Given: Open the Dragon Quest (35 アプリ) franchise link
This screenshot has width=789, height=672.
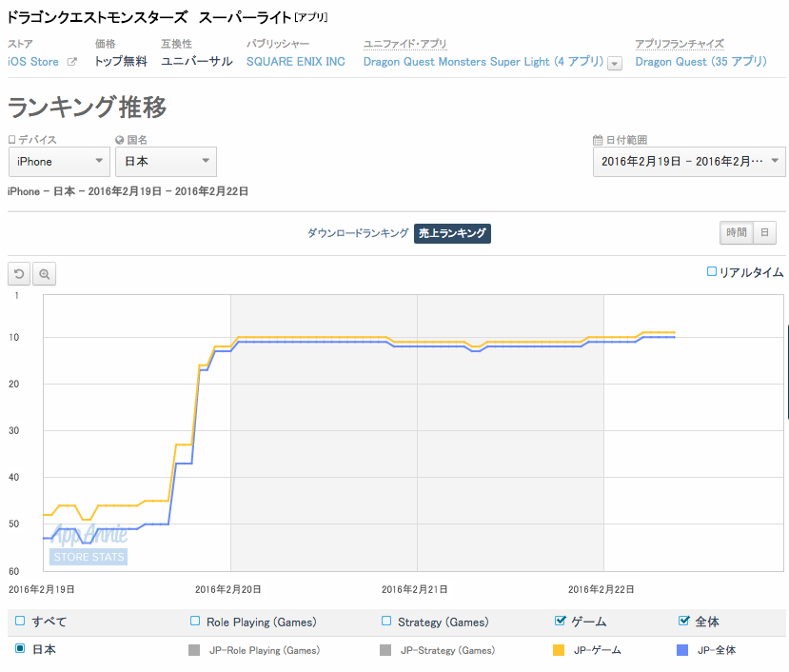Looking at the screenshot, I should [700, 62].
